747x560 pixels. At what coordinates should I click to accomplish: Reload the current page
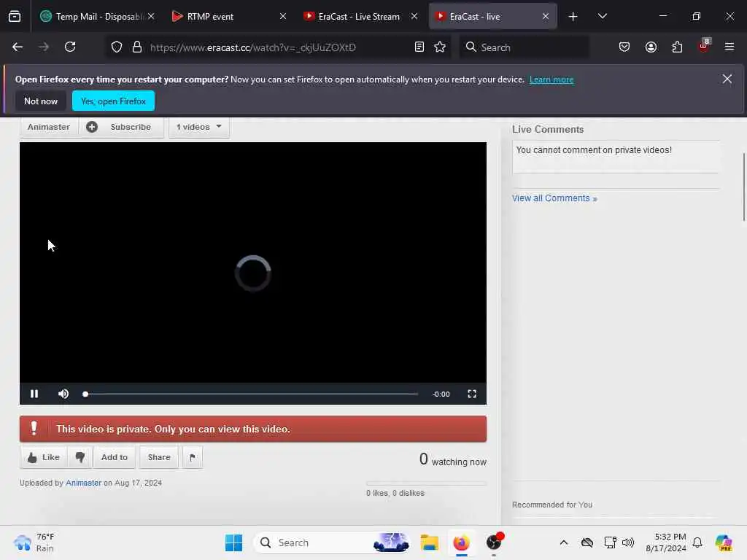(70, 47)
